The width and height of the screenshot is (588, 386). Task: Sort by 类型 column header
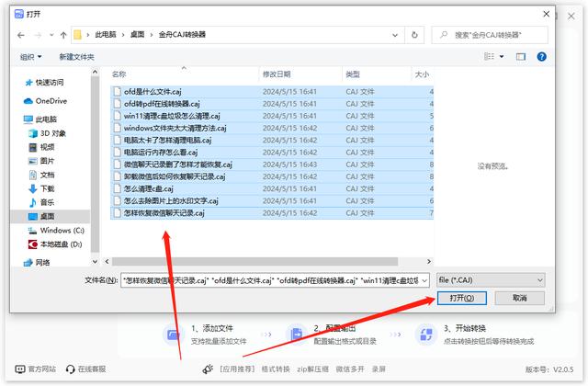coord(353,74)
